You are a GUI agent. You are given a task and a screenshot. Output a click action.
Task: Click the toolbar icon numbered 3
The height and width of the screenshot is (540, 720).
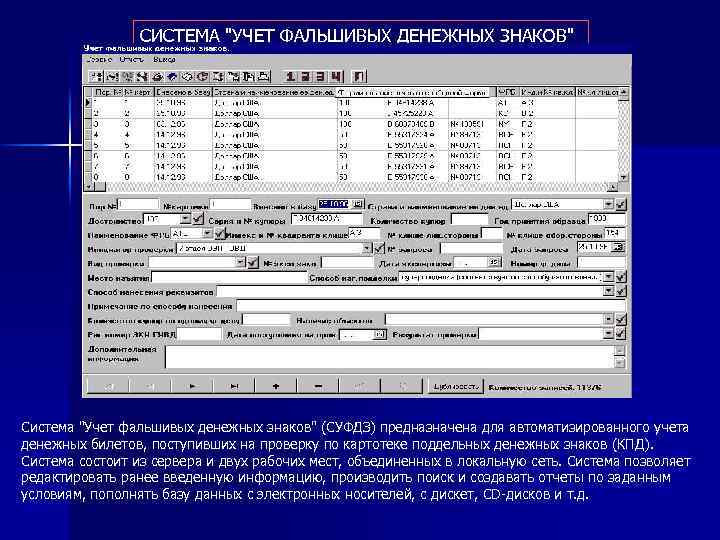pyautogui.click(x=321, y=77)
